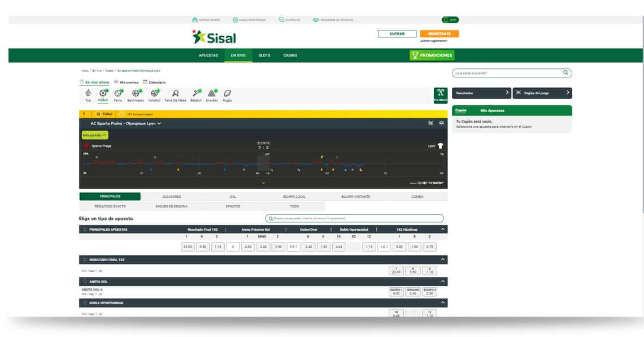Switch to the Todo tab
The width and height of the screenshot is (644, 337).
click(x=294, y=206)
